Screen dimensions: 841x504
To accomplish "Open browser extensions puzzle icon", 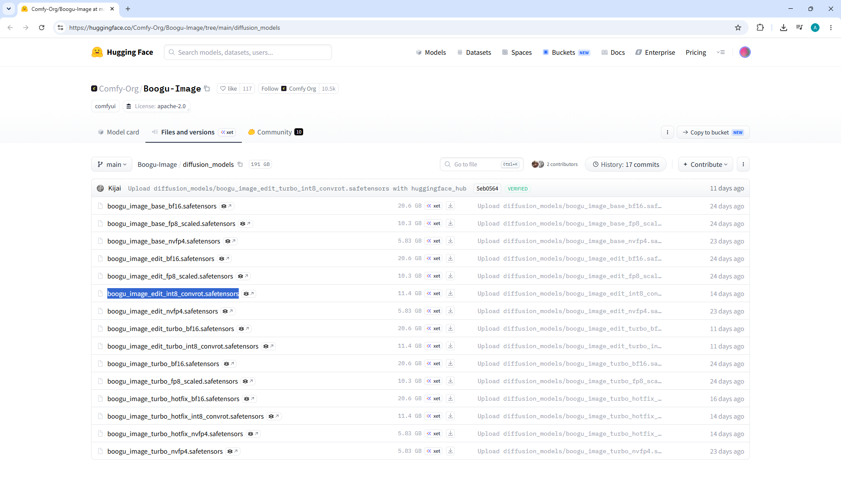I will 760,28.
